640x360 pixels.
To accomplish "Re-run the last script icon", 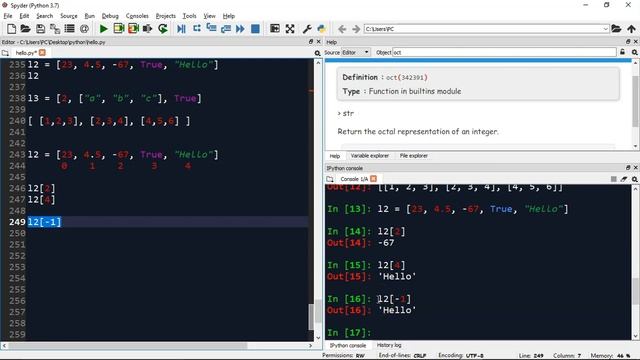I will click(x=162, y=29).
